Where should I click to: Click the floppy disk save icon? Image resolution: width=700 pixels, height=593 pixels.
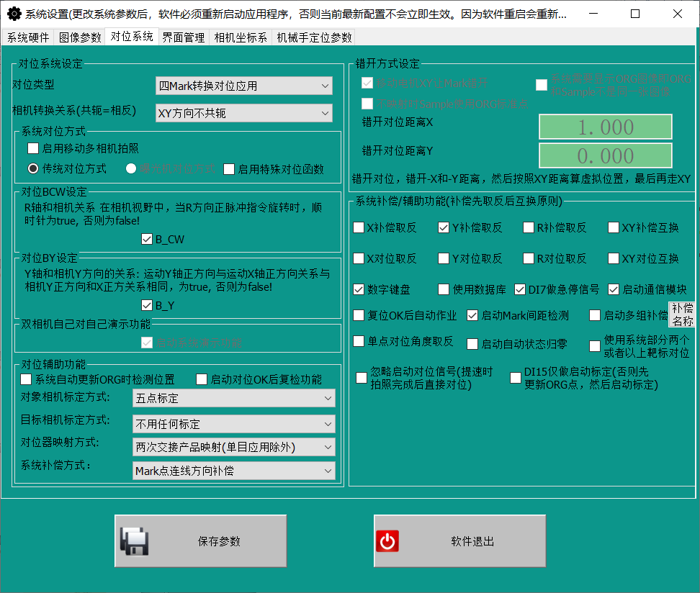tap(135, 541)
